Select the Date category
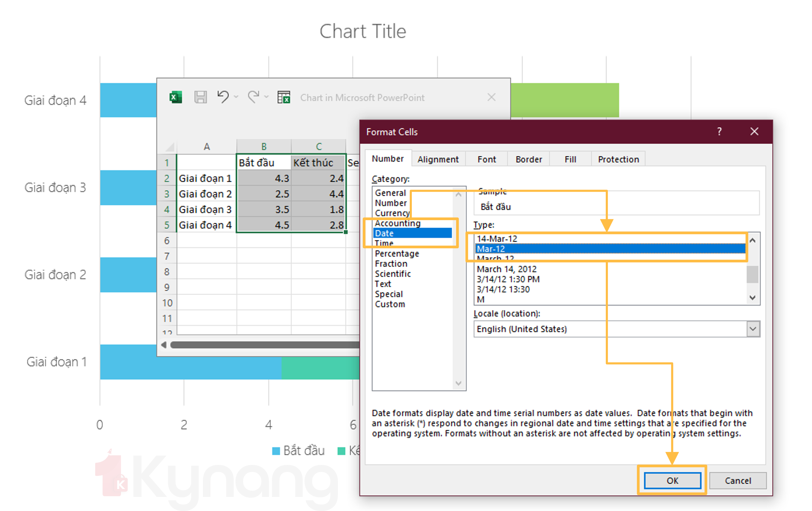 click(x=413, y=233)
